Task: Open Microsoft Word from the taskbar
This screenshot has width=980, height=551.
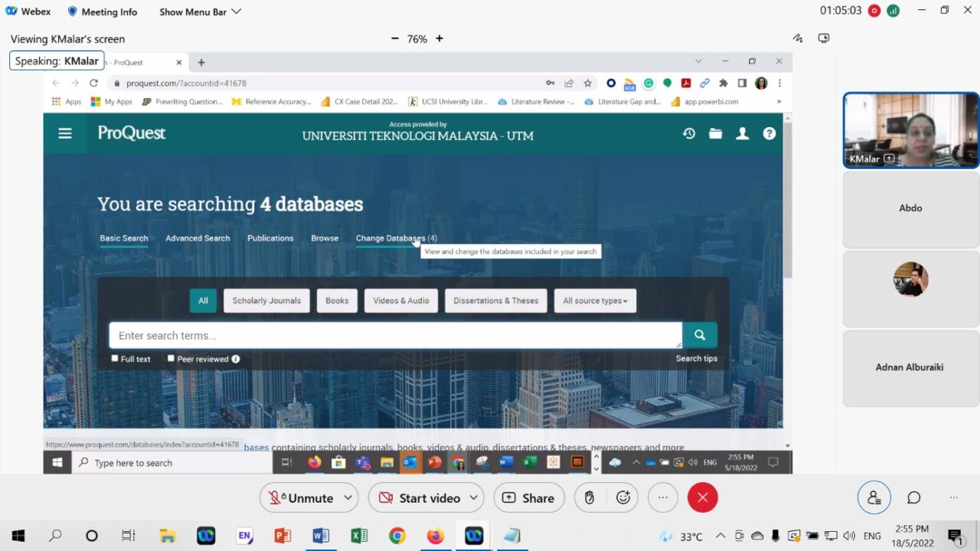Action: [321, 536]
